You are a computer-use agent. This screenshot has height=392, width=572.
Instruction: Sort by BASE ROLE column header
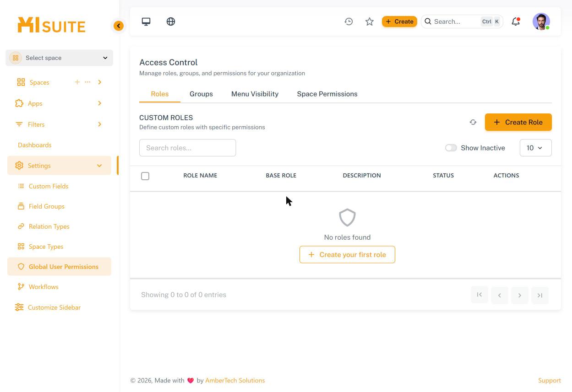281,176
